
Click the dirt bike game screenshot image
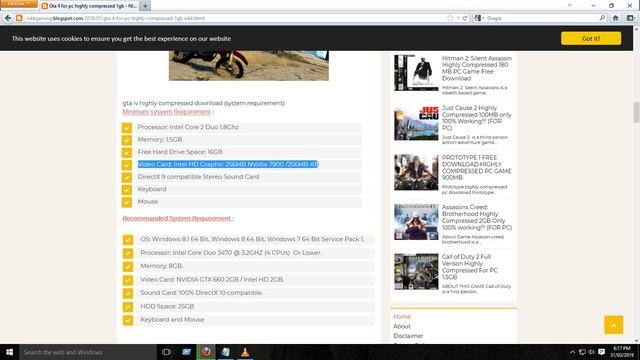point(249,65)
